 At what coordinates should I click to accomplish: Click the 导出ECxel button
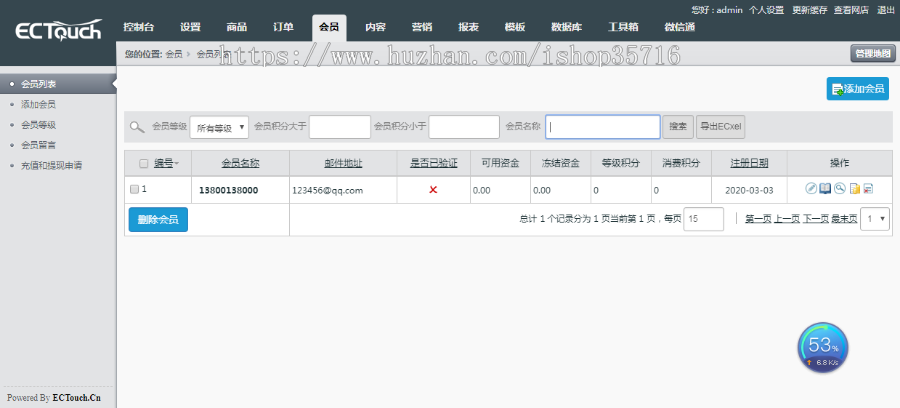pyautogui.click(x=720, y=127)
